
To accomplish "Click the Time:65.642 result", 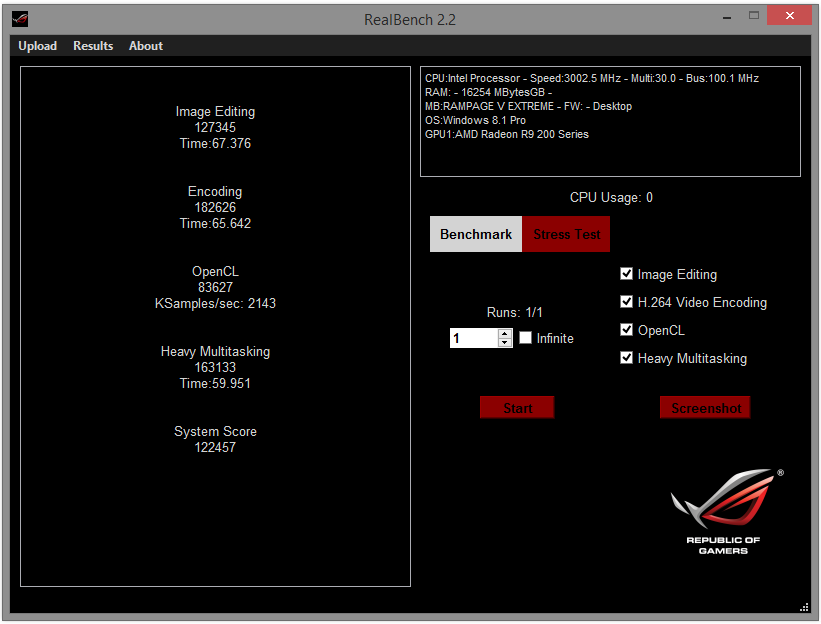I will (215, 224).
